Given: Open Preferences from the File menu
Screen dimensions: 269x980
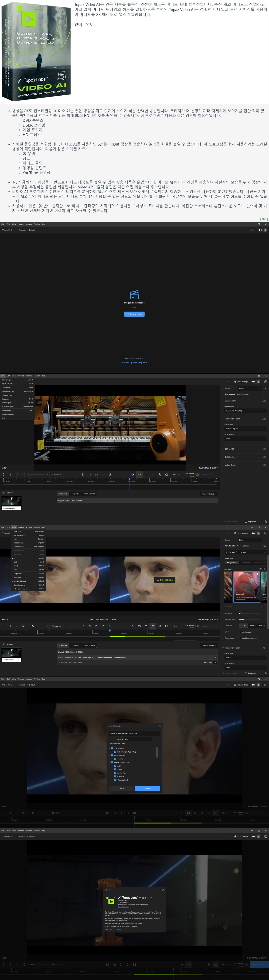Looking at the screenshot, I should tap(17, 410).
